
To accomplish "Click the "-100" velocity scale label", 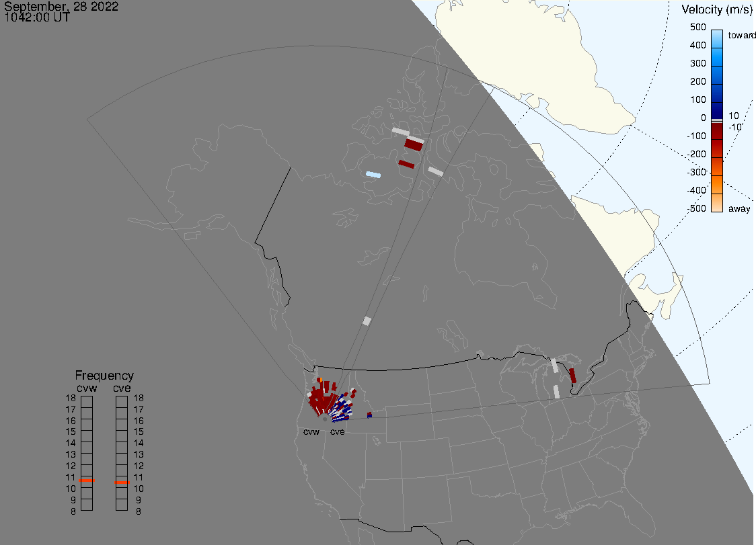I will point(696,136).
